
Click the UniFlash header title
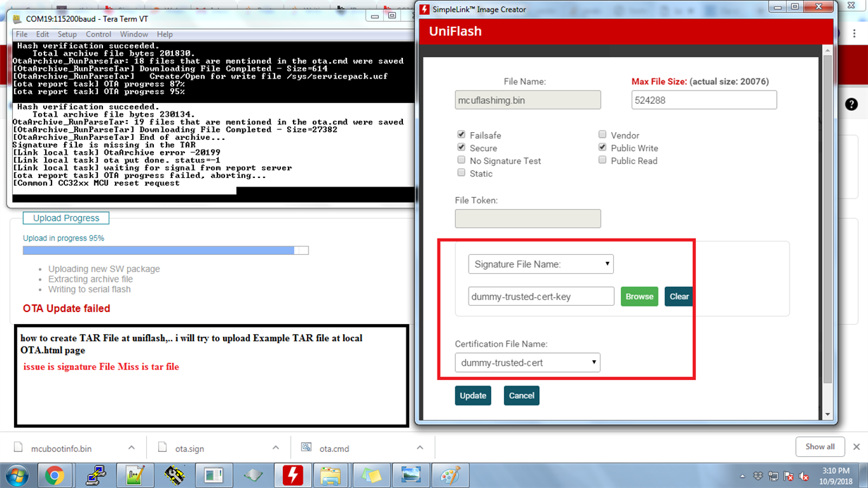[455, 32]
